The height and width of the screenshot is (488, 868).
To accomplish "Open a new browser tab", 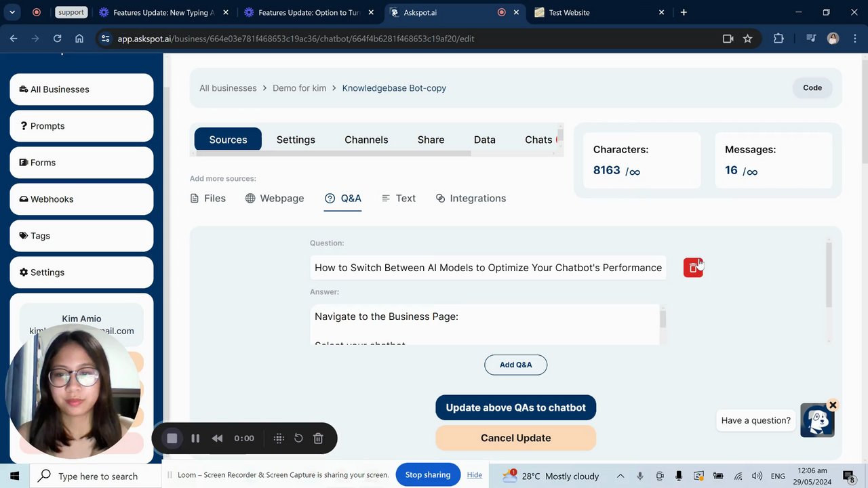I will coord(684,12).
